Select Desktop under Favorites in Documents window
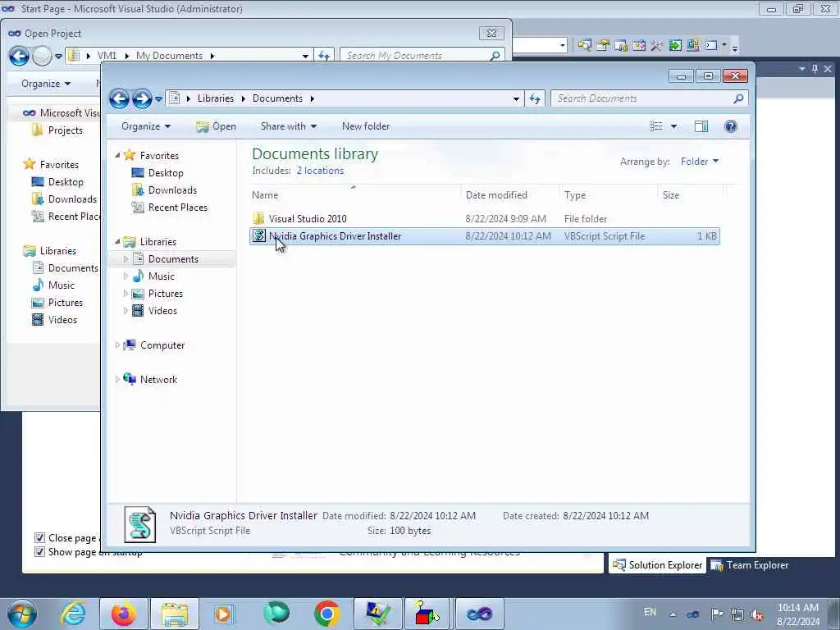840x630 pixels. click(166, 173)
